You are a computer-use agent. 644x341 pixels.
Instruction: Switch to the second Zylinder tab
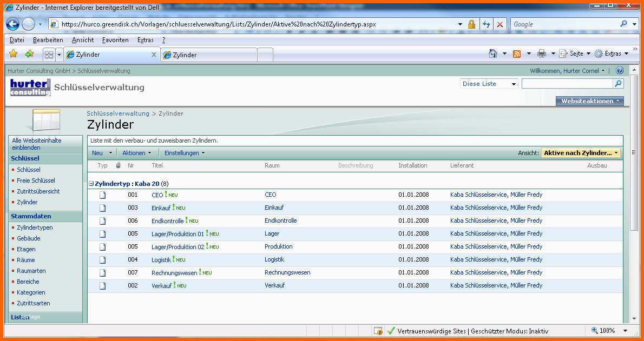pyautogui.click(x=208, y=55)
